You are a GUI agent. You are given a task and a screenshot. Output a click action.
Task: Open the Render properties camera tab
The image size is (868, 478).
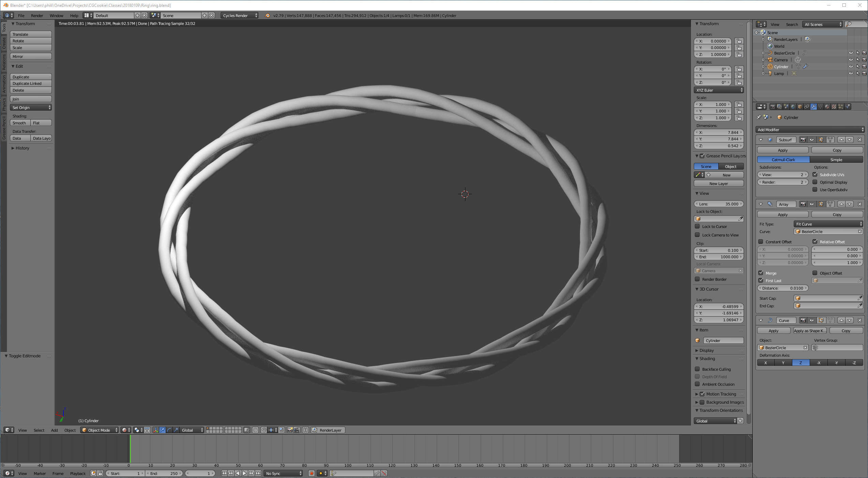(x=773, y=107)
